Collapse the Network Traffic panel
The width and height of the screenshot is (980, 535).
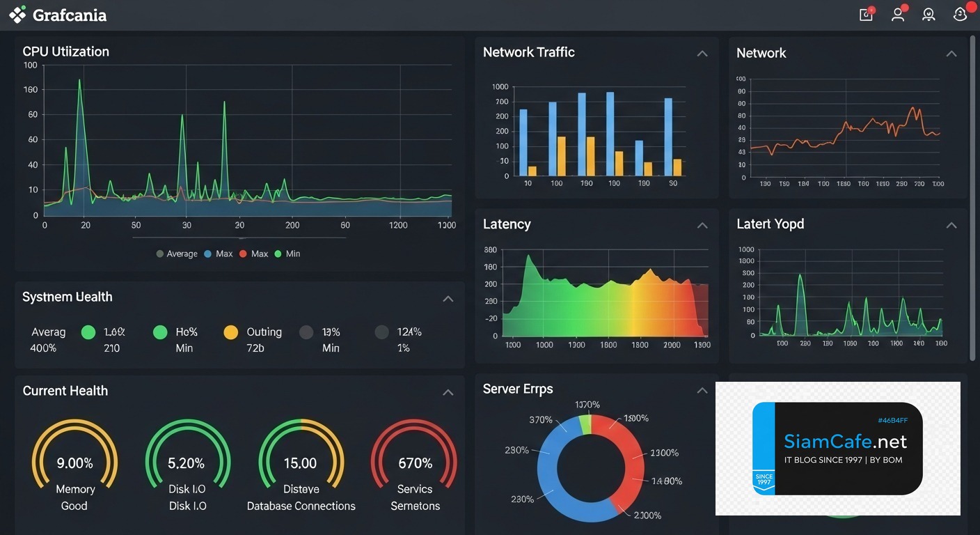[x=702, y=53]
